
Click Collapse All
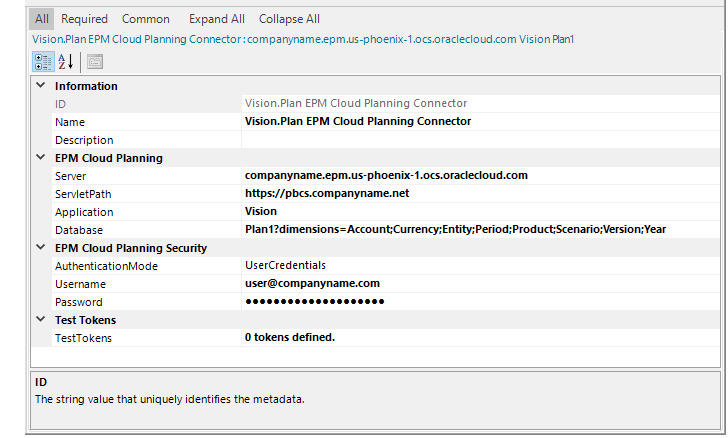pos(289,19)
